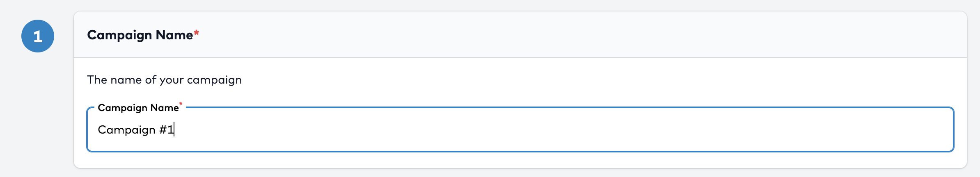Image resolution: width=980 pixels, height=177 pixels.
Task: Click the number "1" inside the step circle
Action: 38,36
